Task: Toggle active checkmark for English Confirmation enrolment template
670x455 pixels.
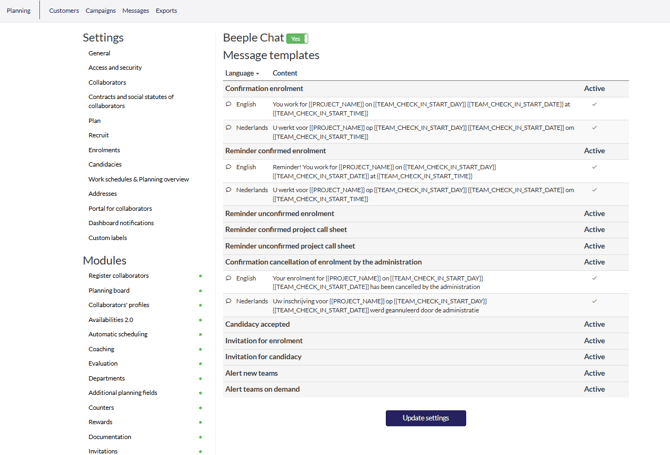Action: [594, 104]
